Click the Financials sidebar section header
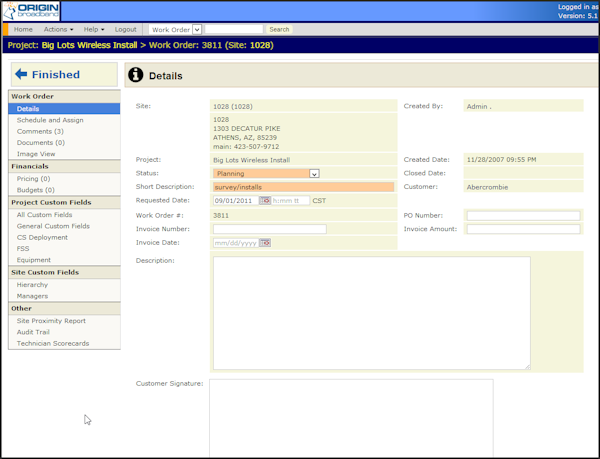The height and width of the screenshot is (459, 600). pos(64,166)
